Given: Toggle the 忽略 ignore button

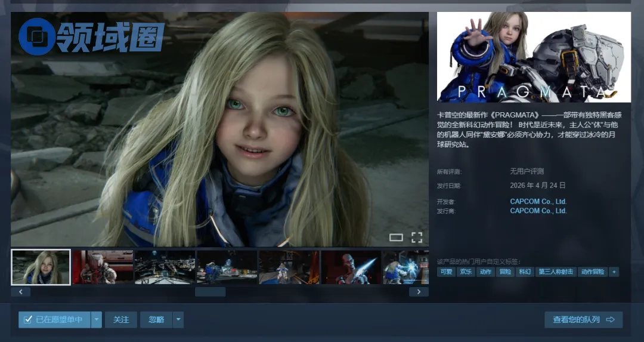Looking at the screenshot, I should pyautogui.click(x=156, y=320).
